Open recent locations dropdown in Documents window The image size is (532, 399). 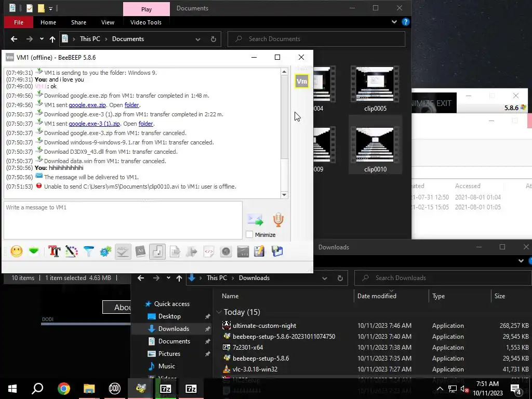42,39
